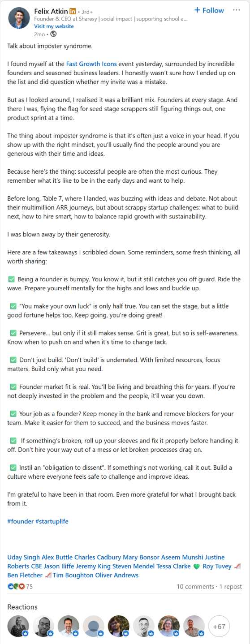250x644 pixels.
Task: Open the three-dots post options menu
Action: tap(237, 10)
